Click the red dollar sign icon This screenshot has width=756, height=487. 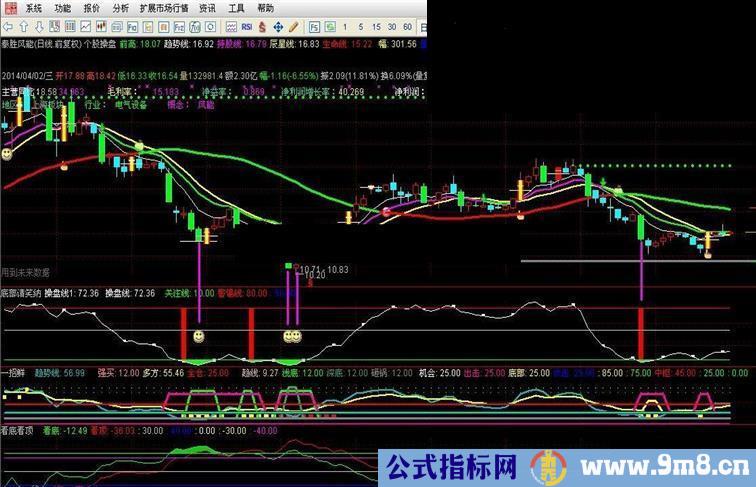click(x=262, y=26)
